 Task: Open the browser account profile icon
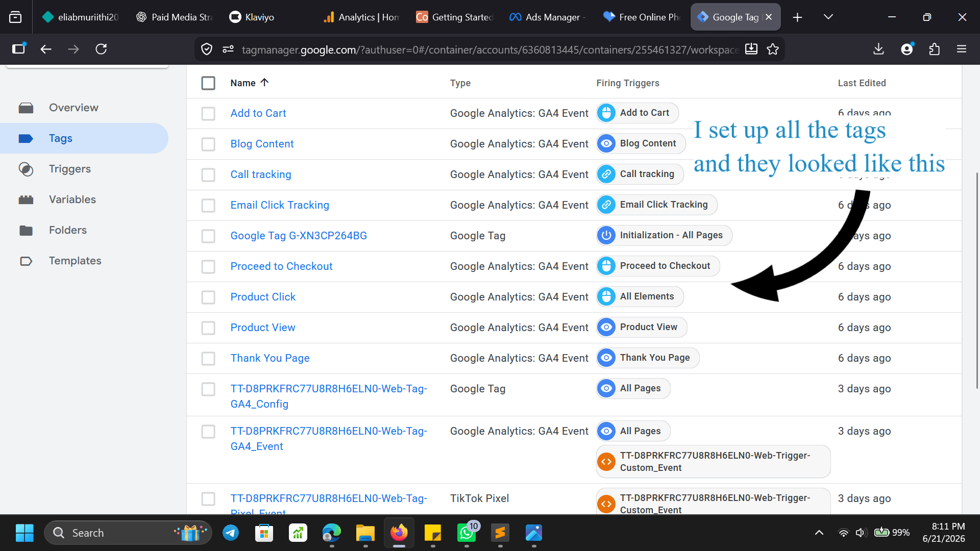(x=906, y=49)
